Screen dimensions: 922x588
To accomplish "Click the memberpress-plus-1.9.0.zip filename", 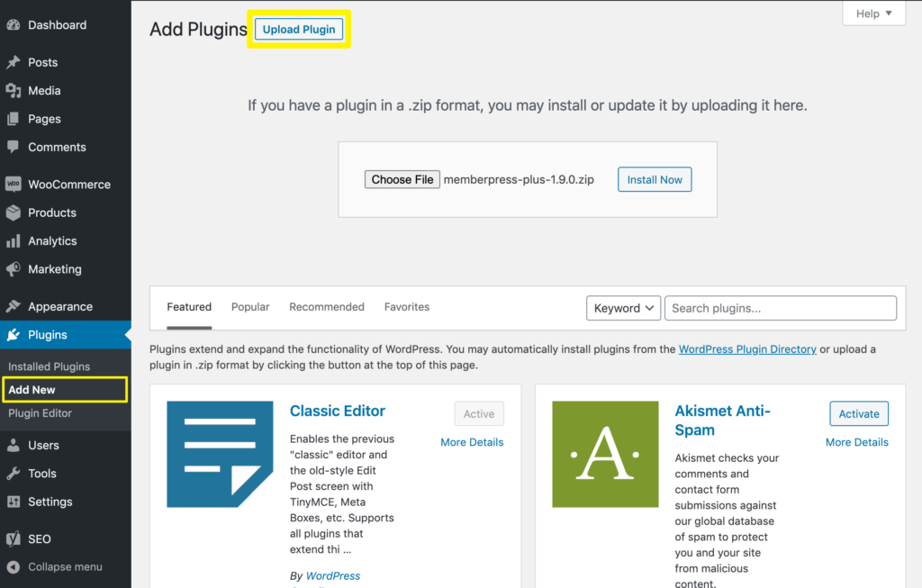I will (519, 179).
